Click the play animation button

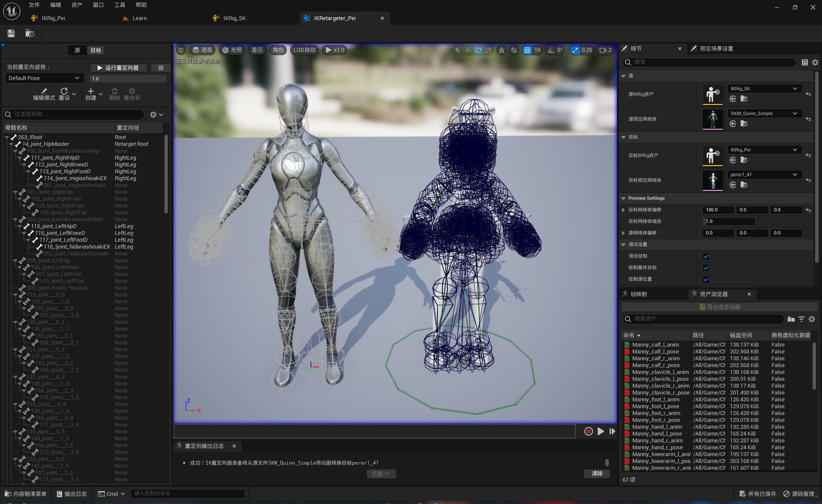601,431
